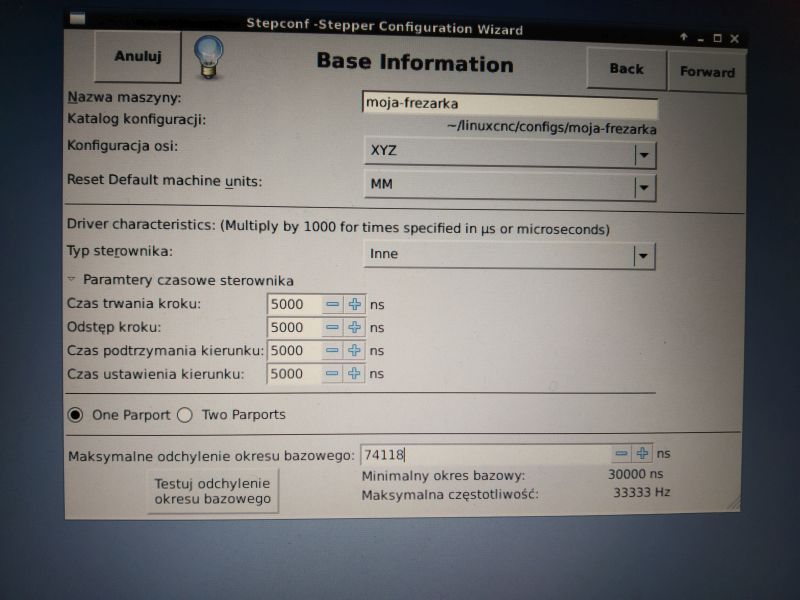The width and height of the screenshot is (800, 600).
Task: Run Testuj odchylenie okresu bazowego test
Action: tap(212, 491)
